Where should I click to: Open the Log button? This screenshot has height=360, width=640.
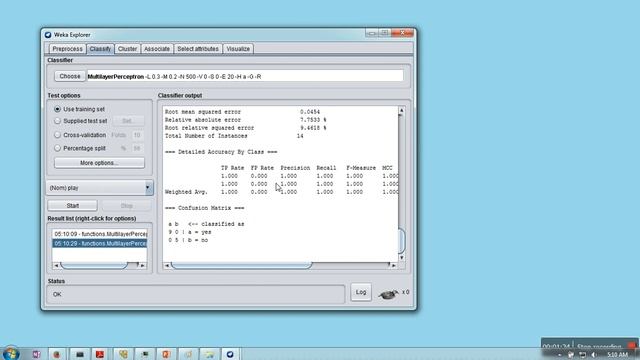click(x=361, y=292)
